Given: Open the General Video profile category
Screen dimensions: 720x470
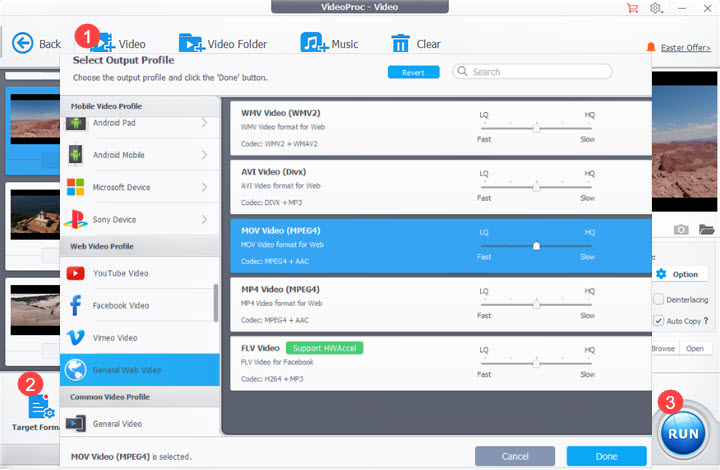Looking at the screenshot, I should coord(140,422).
